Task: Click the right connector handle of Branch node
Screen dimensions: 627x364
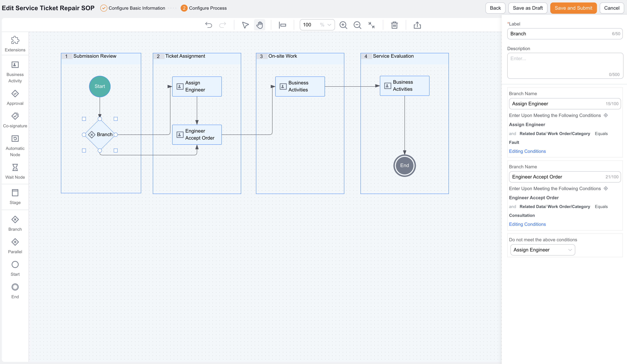Action: [x=116, y=135]
